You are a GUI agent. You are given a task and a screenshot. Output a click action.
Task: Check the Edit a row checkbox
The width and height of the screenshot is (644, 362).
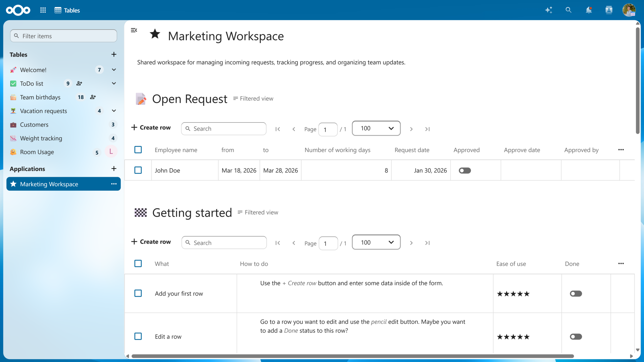pyautogui.click(x=138, y=336)
